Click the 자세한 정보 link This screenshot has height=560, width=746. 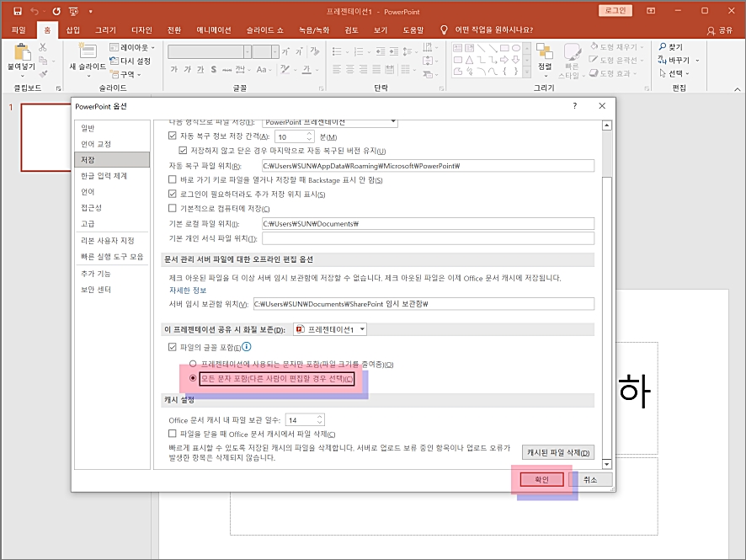(188, 291)
